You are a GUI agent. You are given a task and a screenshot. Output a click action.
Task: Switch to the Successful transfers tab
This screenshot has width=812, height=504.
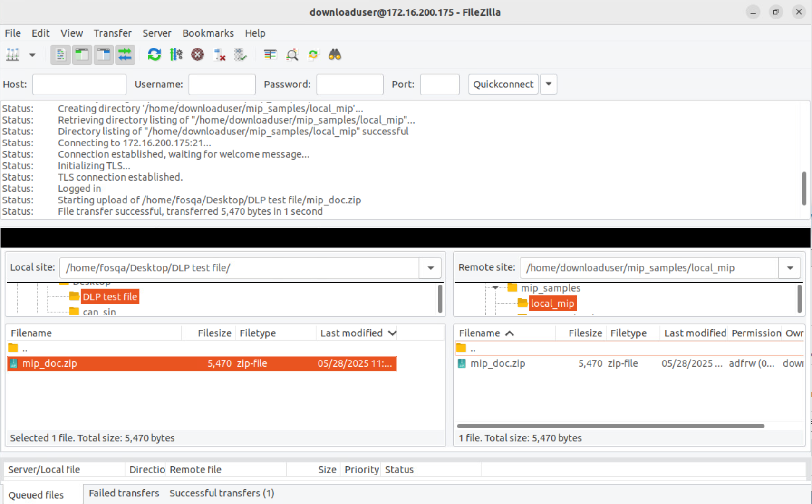[222, 494]
